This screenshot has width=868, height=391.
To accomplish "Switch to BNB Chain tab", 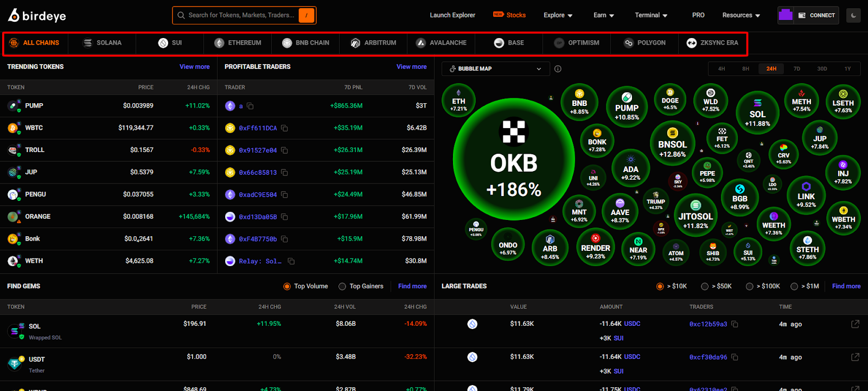I will (305, 43).
